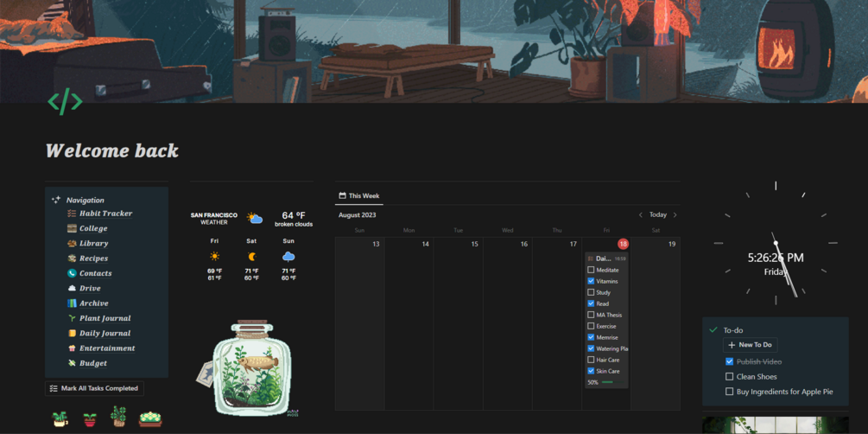Click the red-pot pixel plant icon

89,419
